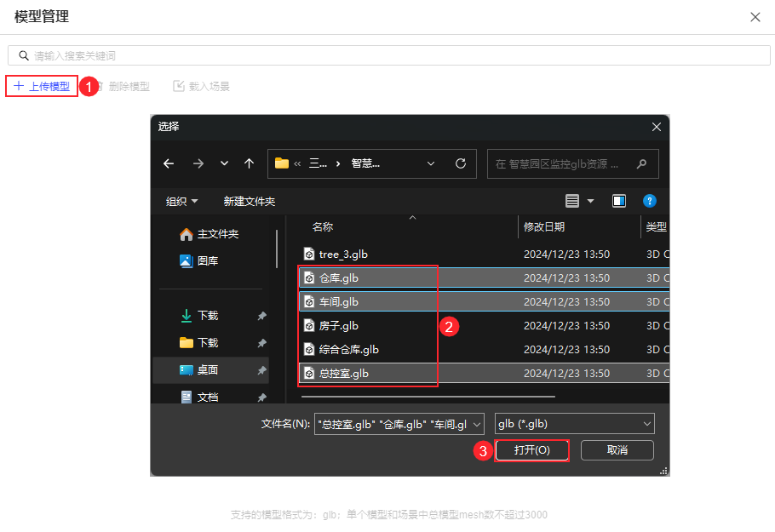The height and width of the screenshot is (532, 775).
Task: Open the 组织 menu
Action: (x=182, y=202)
